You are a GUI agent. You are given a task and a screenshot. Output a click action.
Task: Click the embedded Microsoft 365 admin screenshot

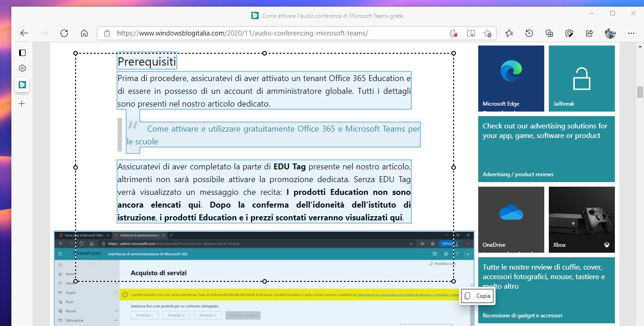pos(264,278)
